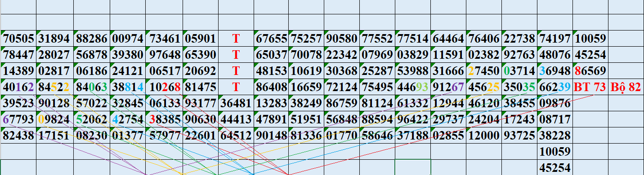The width and height of the screenshot is (644, 175).
Task: Select the cell containing 67793
Action: [18, 119]
